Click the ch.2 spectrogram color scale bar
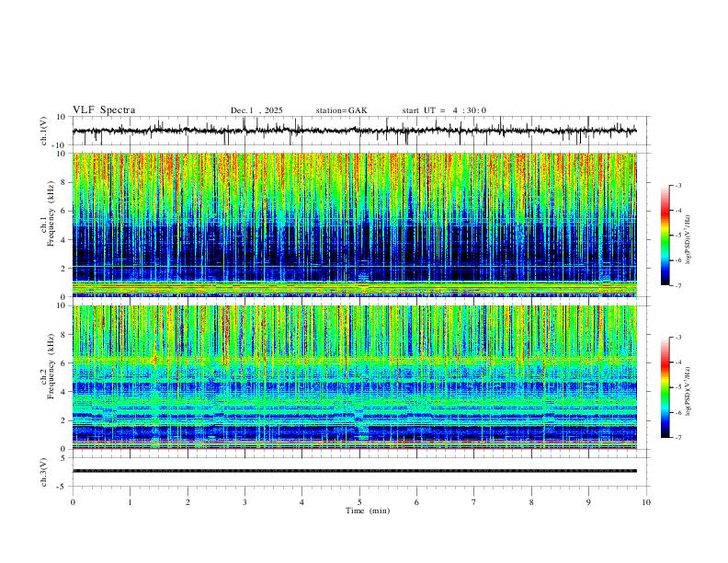 click(x=665, y=387)
